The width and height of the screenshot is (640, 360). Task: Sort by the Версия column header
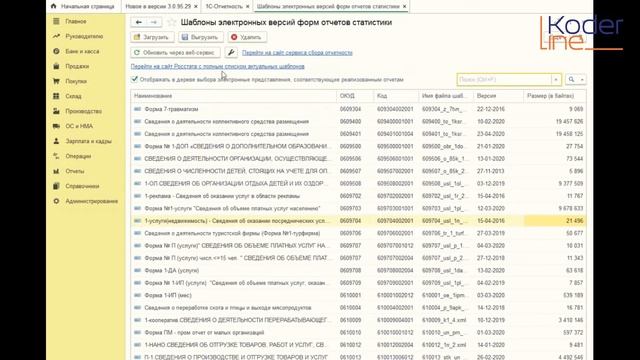(x=498, y=96)
